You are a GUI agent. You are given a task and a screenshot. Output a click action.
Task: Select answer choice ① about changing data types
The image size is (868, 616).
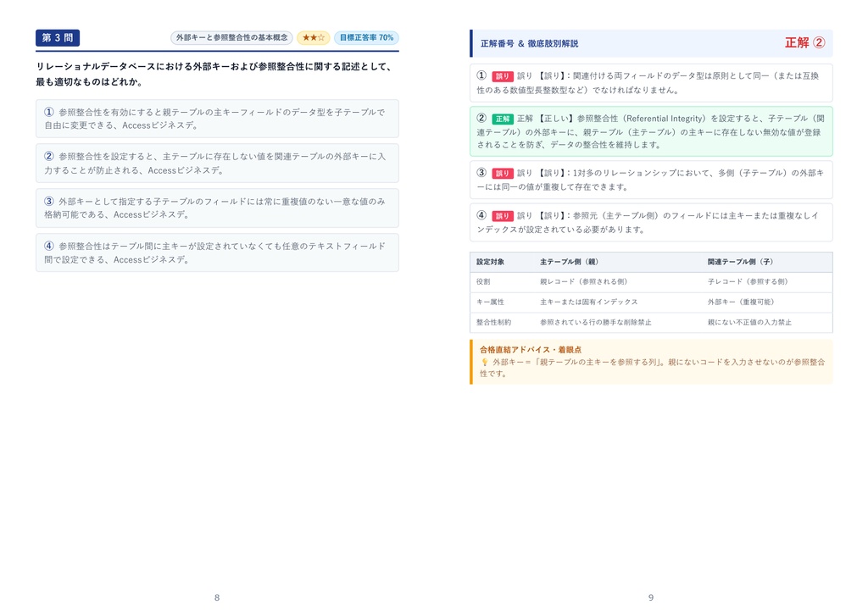[x=217, y=119]
